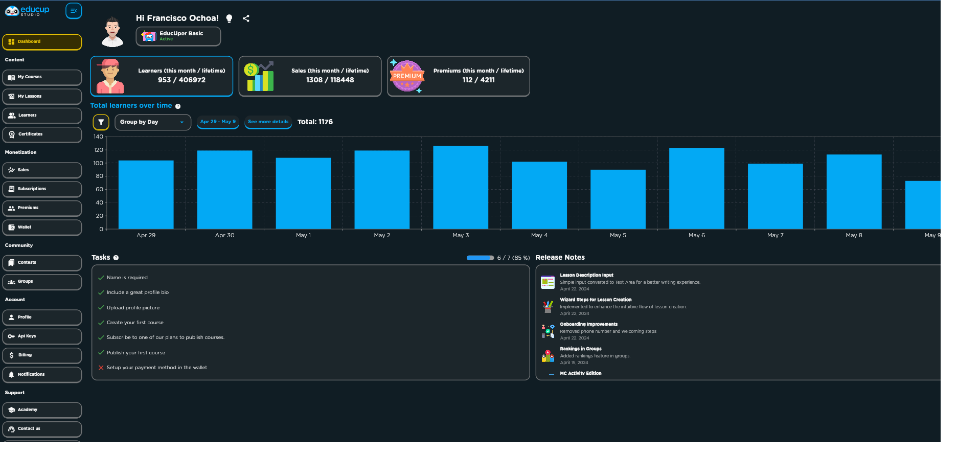Click the red X on payment method task

click(101, 368)
